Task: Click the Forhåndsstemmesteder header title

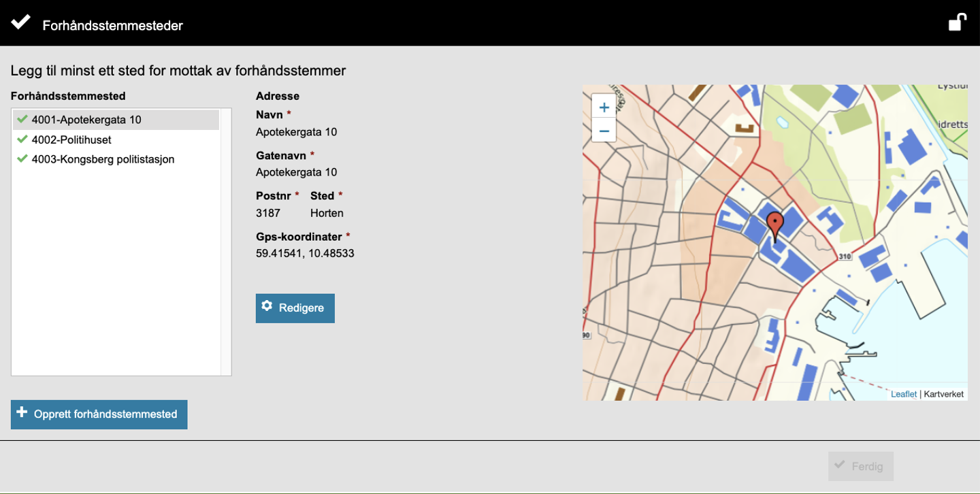Action: [x=113, y=26]
